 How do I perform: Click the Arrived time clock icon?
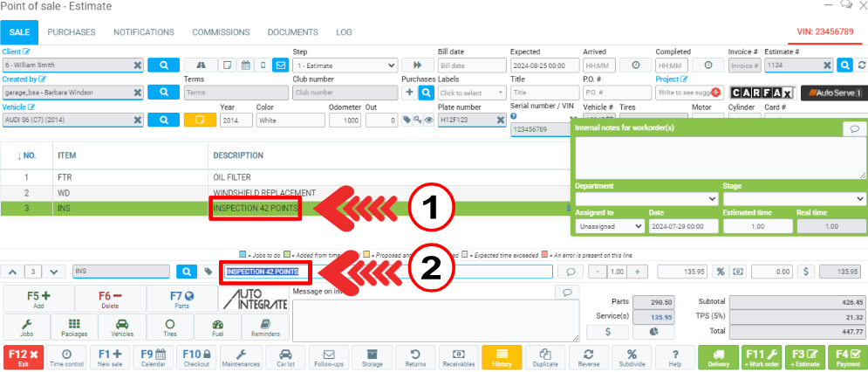pyautogui.click(x=636, y=65)
